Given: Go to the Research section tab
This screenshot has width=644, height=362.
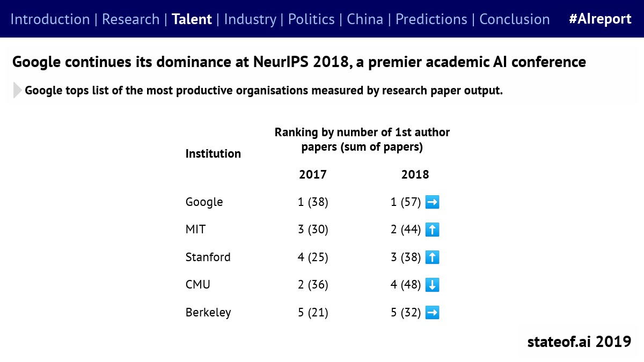Looking at the screenshot, I should (x=130, y=19).
